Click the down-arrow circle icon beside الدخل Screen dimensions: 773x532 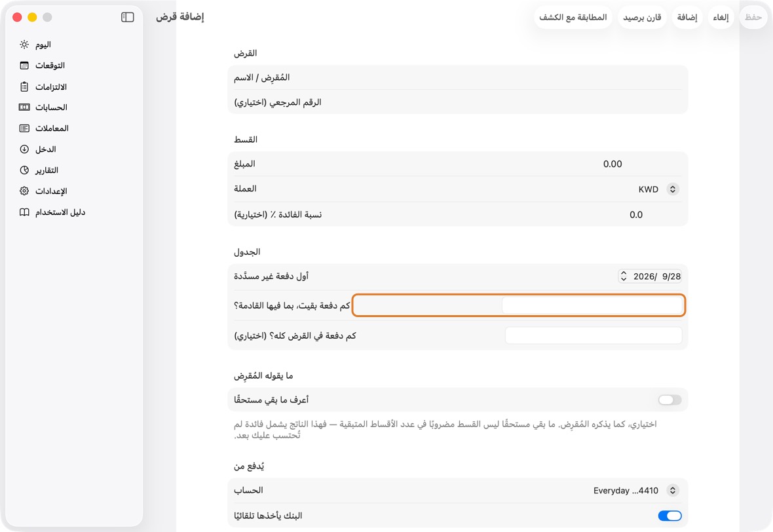click(x=24, y=149)
